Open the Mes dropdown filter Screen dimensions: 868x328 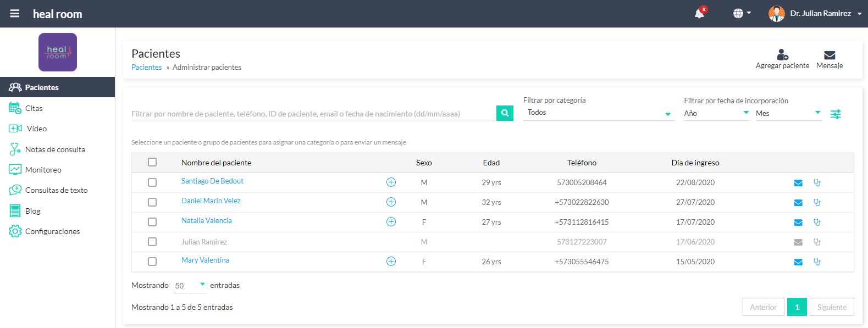click(788, 113)
